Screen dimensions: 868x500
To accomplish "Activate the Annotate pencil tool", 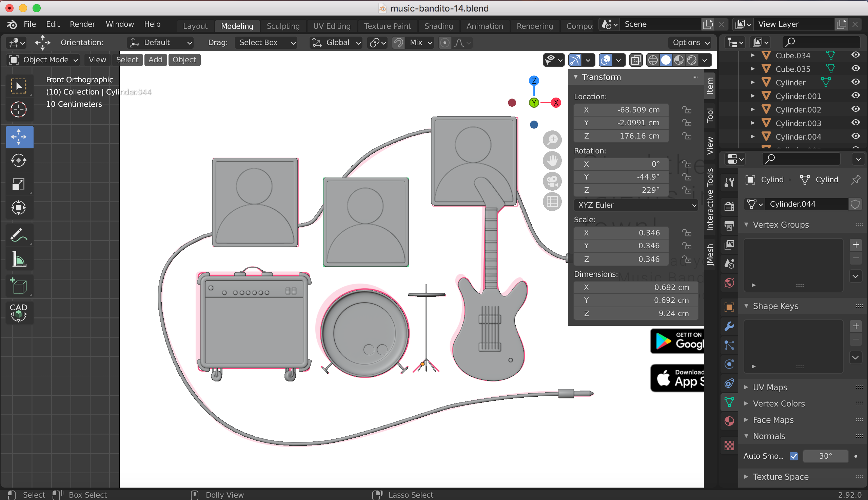I will pos(19,235).
